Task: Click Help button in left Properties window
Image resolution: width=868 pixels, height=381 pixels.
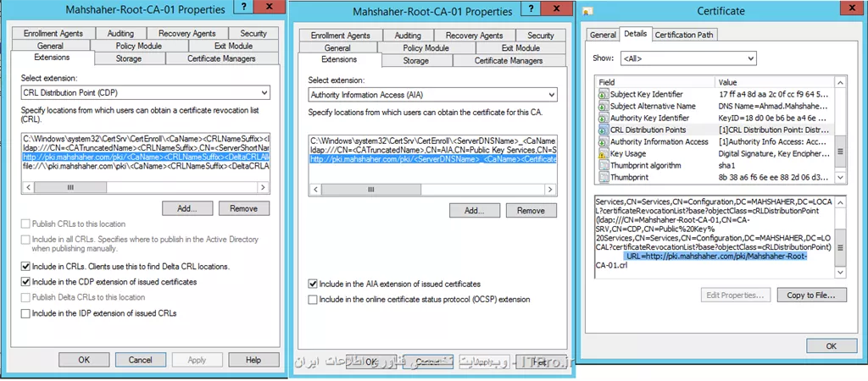Action: pyautogui.click(x=253, y=360)
